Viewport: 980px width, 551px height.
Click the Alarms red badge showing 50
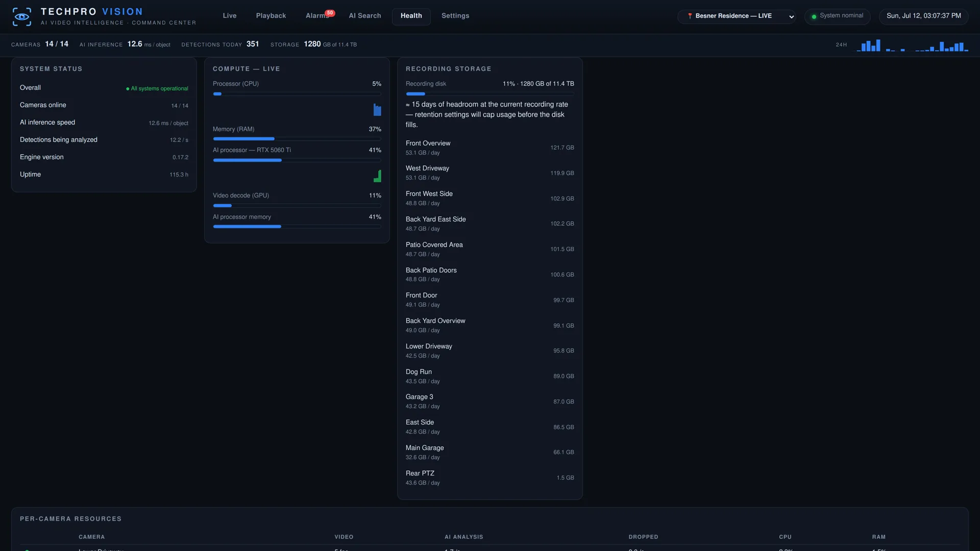tap(330, 13)
